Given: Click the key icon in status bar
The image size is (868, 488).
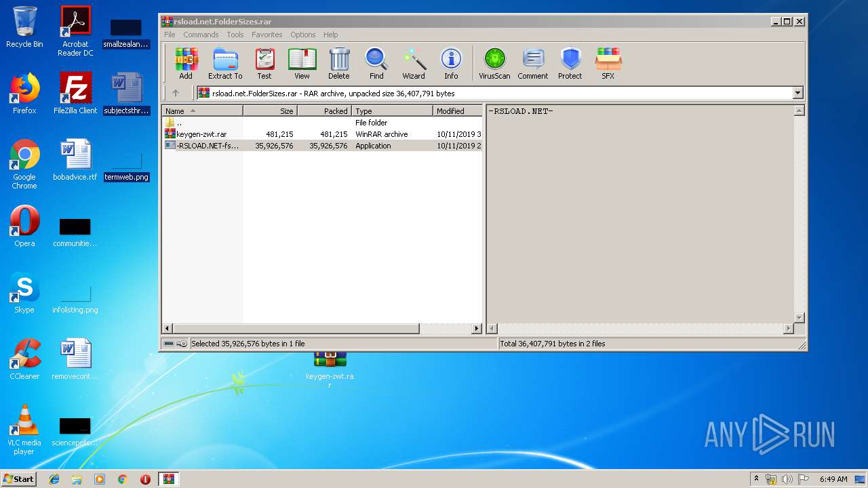Looking at the screenshot, I should coord(182,344).
